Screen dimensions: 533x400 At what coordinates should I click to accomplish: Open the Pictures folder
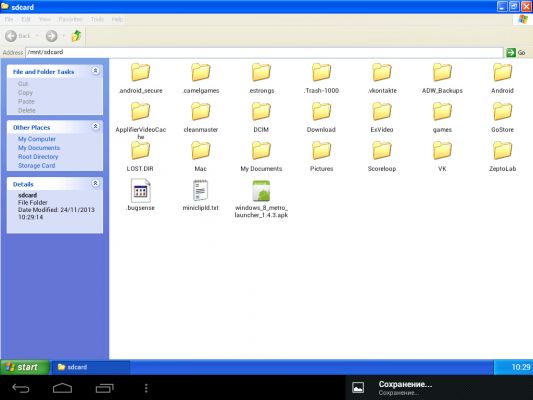pos(321,156)
